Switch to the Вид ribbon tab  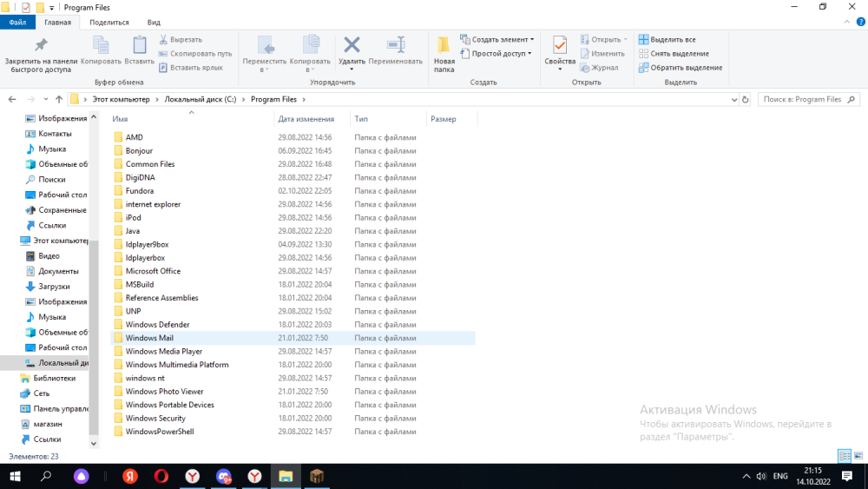click(154, 23)
